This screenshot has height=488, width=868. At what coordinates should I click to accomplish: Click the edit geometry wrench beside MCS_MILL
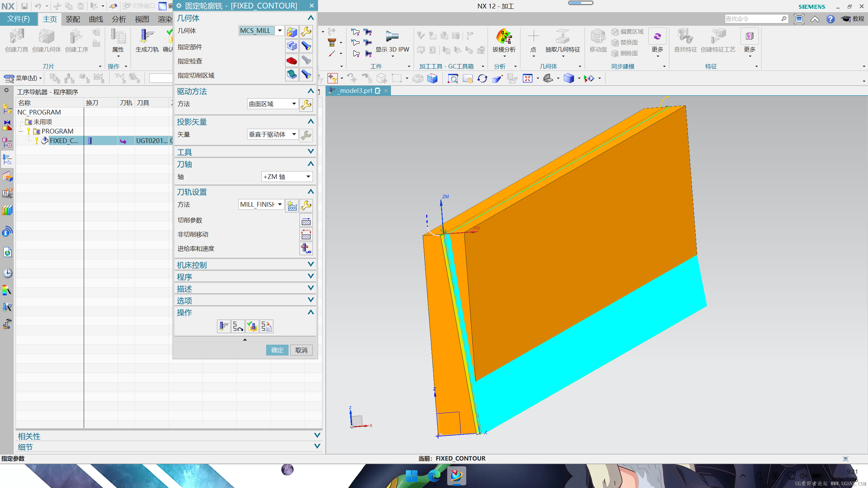tap(306, 32)
